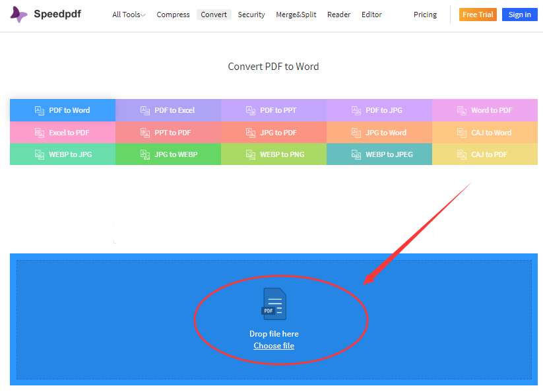Click the WEBP to JPEG tile icon
The height and width of the screenshot is (392, 543).
(x=356, y=154)
